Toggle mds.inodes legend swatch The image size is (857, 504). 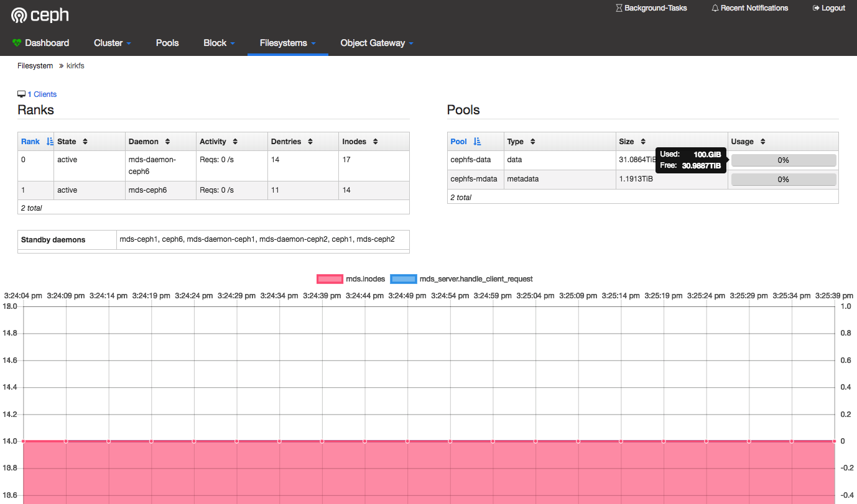point(330,279)
